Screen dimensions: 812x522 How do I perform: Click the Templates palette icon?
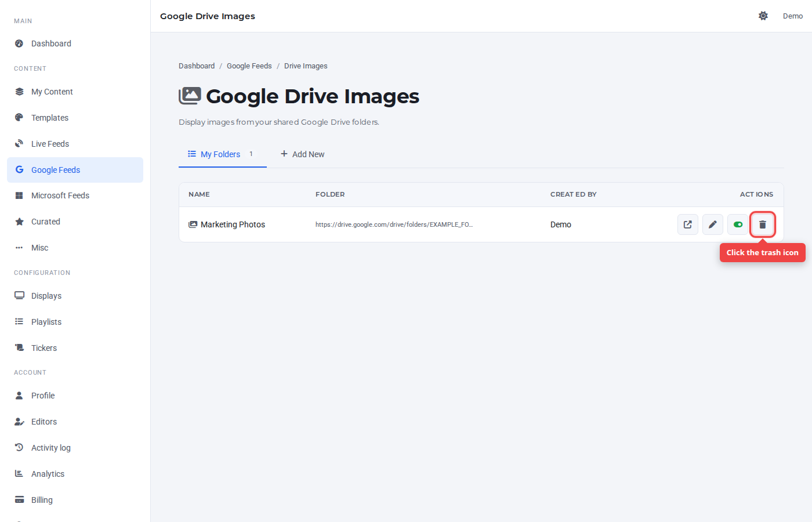click(19, 118)
